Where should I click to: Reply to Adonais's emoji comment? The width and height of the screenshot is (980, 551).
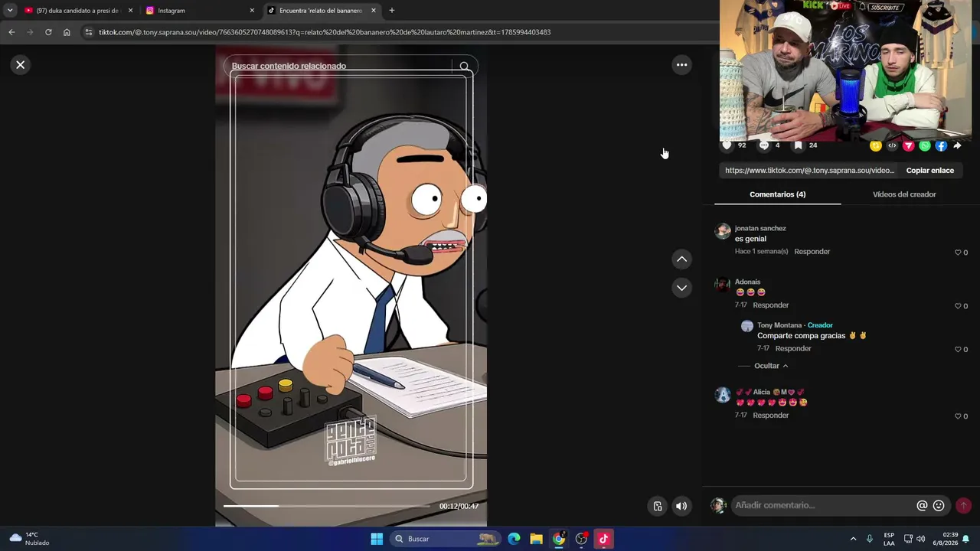pos(770,305)
